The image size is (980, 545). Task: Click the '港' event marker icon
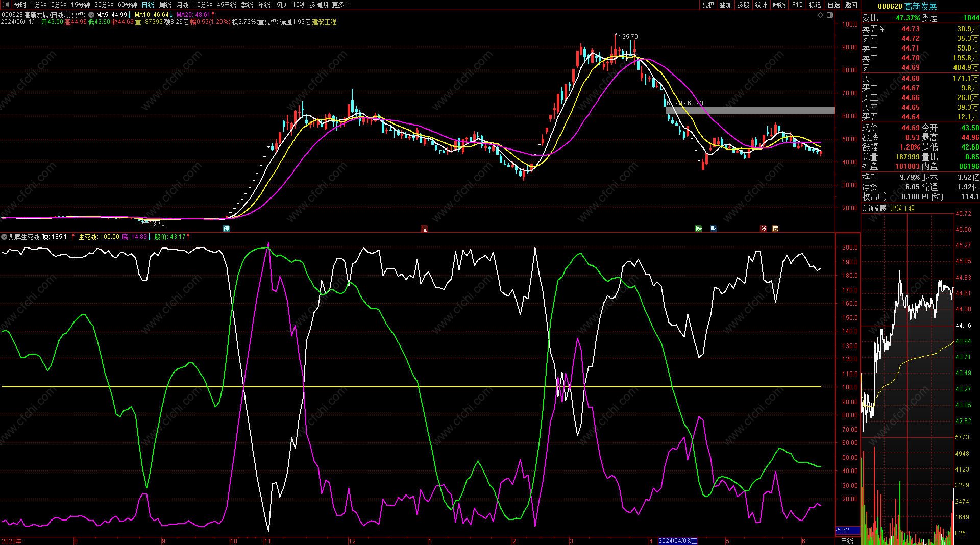click(424, 229)
